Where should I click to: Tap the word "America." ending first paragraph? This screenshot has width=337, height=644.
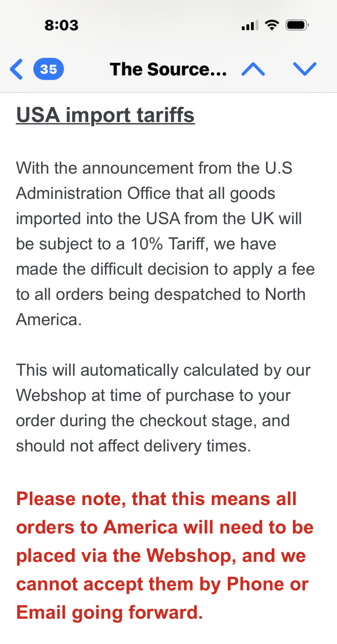click(49, 320)
